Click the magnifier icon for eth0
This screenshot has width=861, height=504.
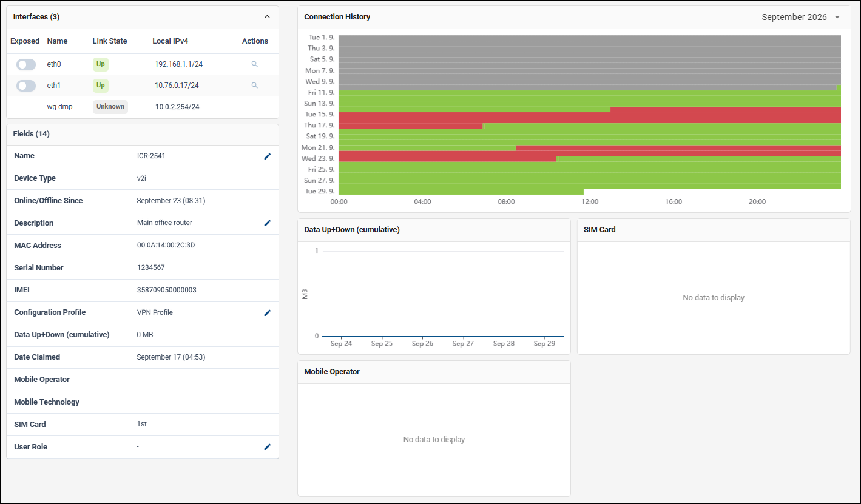pyautogui.click(x=255, y=64)
